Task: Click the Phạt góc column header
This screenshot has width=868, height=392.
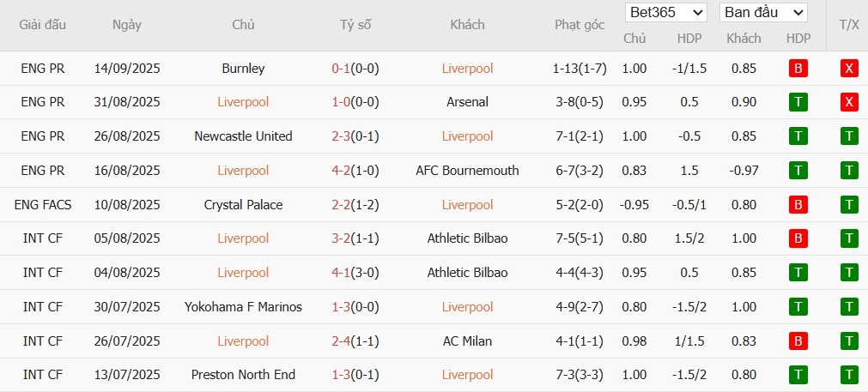Action: coord(580,25)
